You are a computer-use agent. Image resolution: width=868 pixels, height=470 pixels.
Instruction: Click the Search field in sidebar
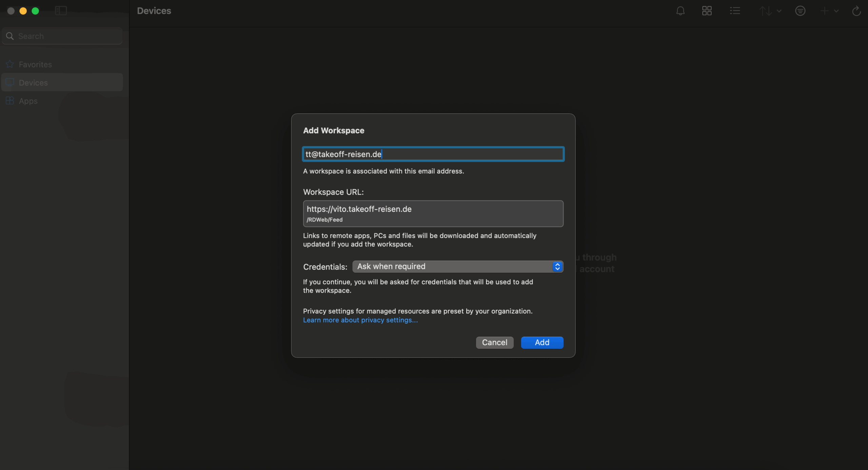pyautogui.click(x=68, y=36)
